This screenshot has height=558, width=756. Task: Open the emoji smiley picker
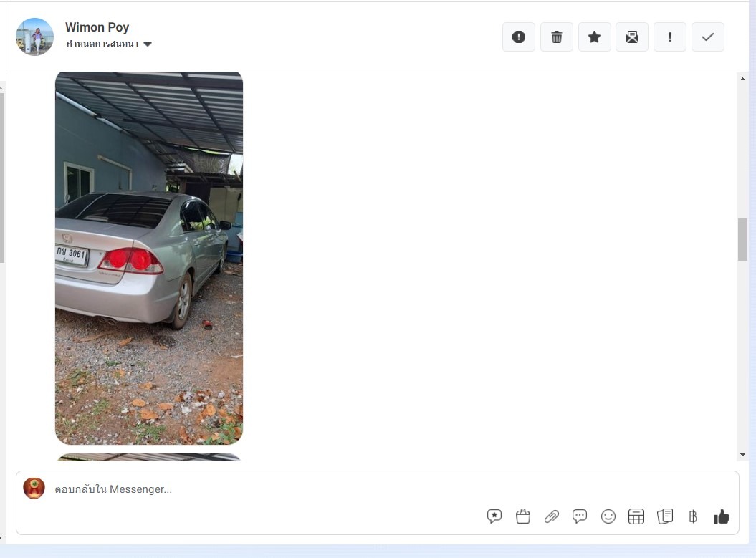click(x=608, y=516)
